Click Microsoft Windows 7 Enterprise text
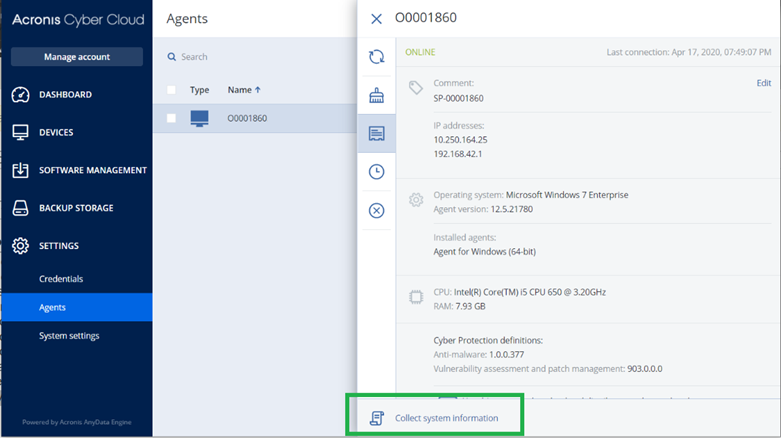Screen dimensions: 781x438 tap(567, 195)
